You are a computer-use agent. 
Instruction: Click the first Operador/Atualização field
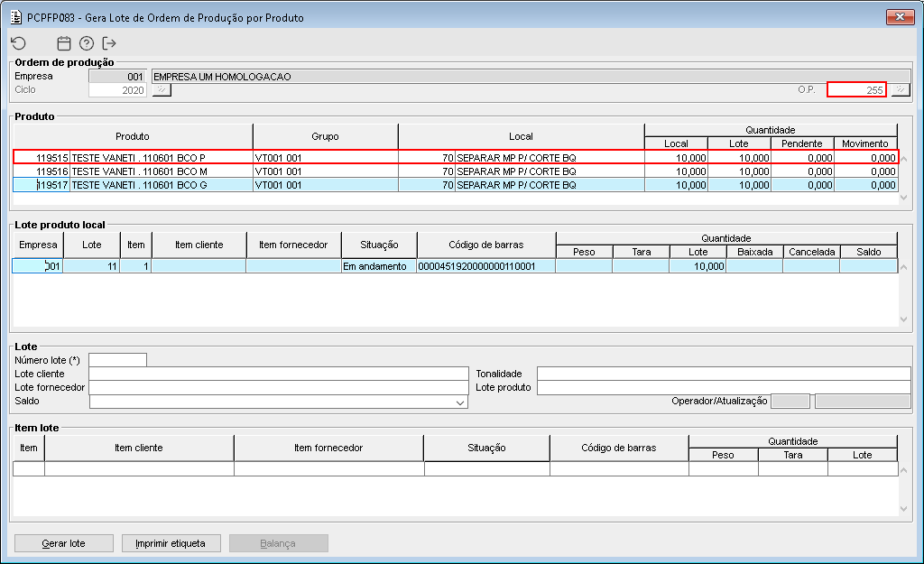pyautogui.click(x=790, y=401)
